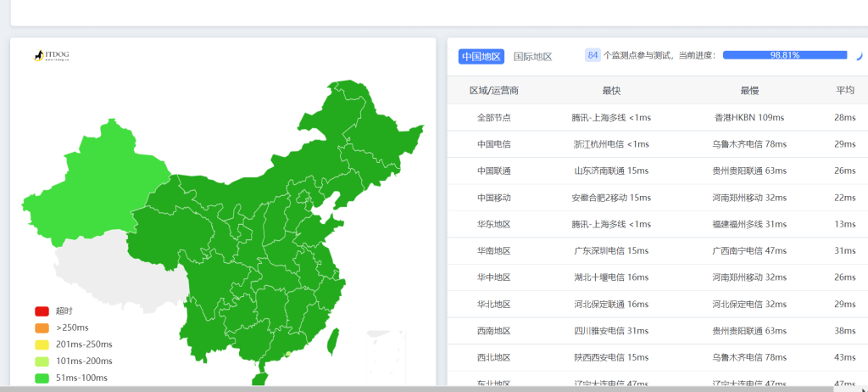Image resolution: width=868 pixels, height=392 pixels.
Task: Click 山东济南联通 15ms cell
Action: 611,171
